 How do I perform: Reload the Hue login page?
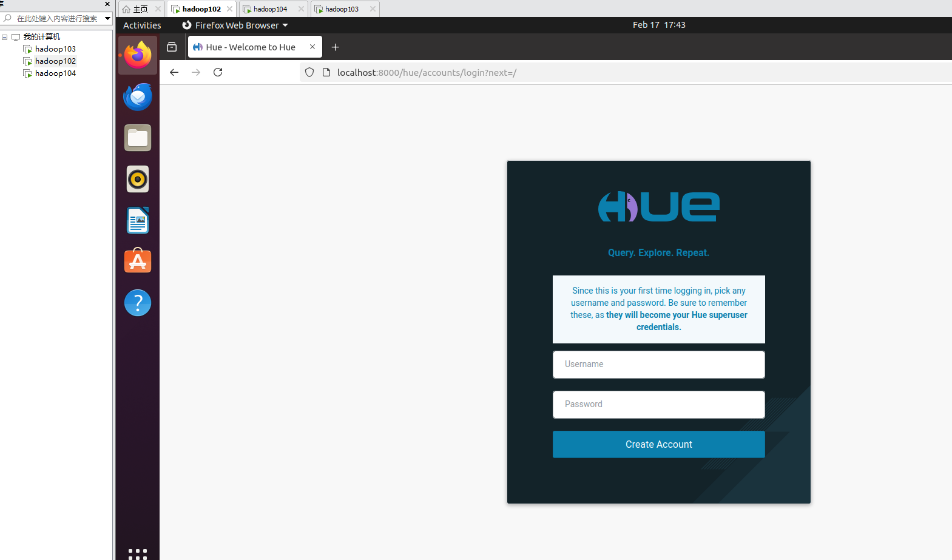tap(218, 72)
